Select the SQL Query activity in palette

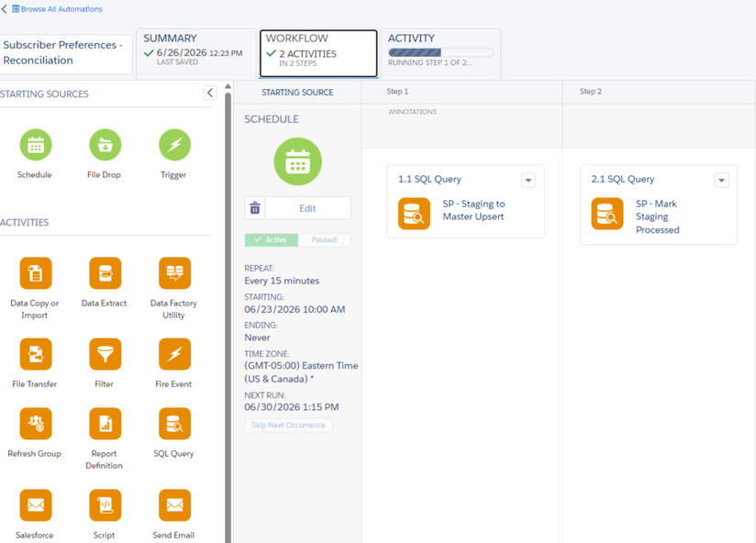174,424
